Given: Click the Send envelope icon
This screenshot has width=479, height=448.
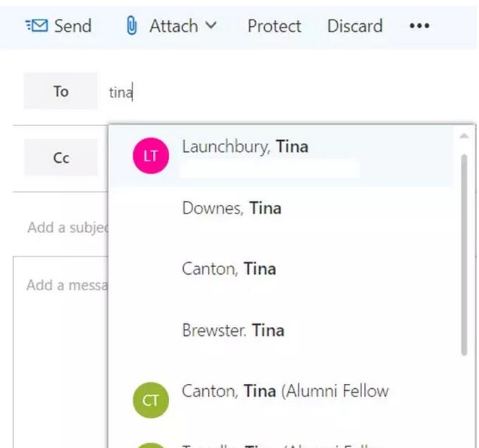Looking at the screenshot, I should click(36, 26).
